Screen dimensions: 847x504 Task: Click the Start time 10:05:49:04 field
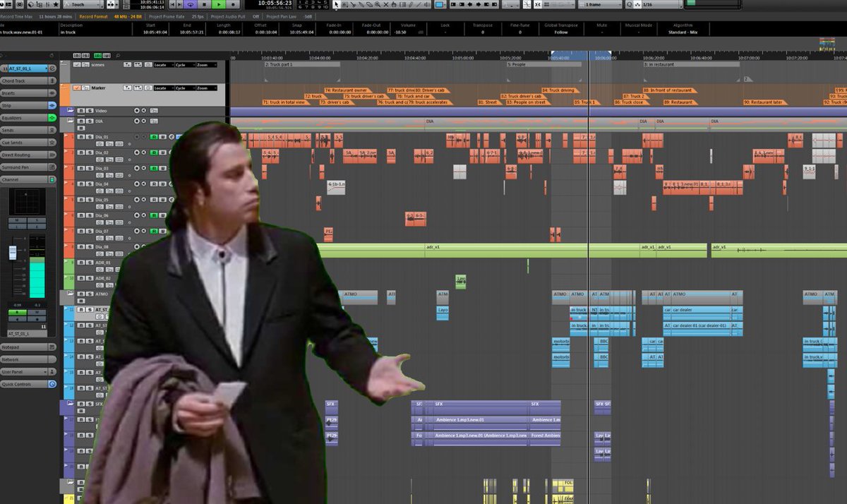tap(154, 32)
